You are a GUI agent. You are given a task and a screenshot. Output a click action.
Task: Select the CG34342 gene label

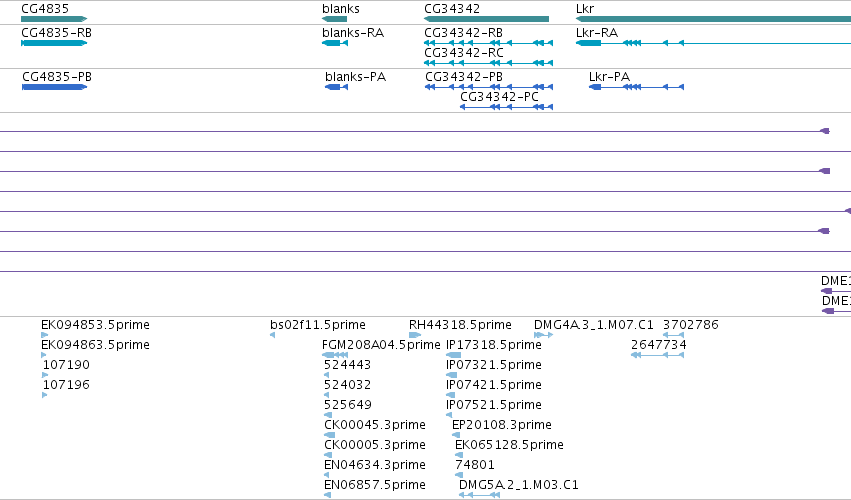pos(452,9)
